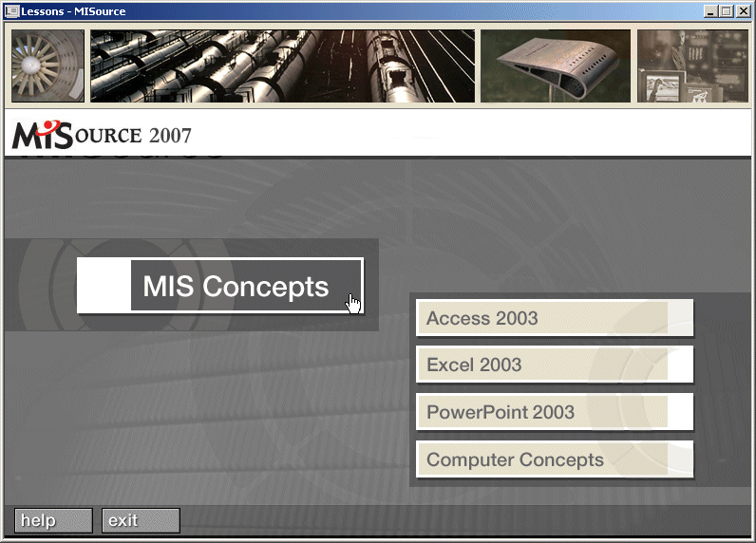Click the MISource 2007 logo

point(102,135)
